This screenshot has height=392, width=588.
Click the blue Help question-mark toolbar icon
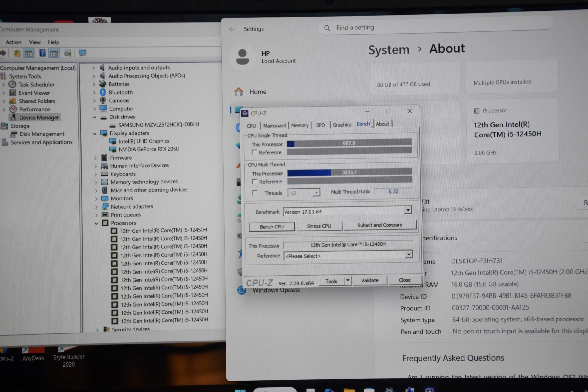42,53
